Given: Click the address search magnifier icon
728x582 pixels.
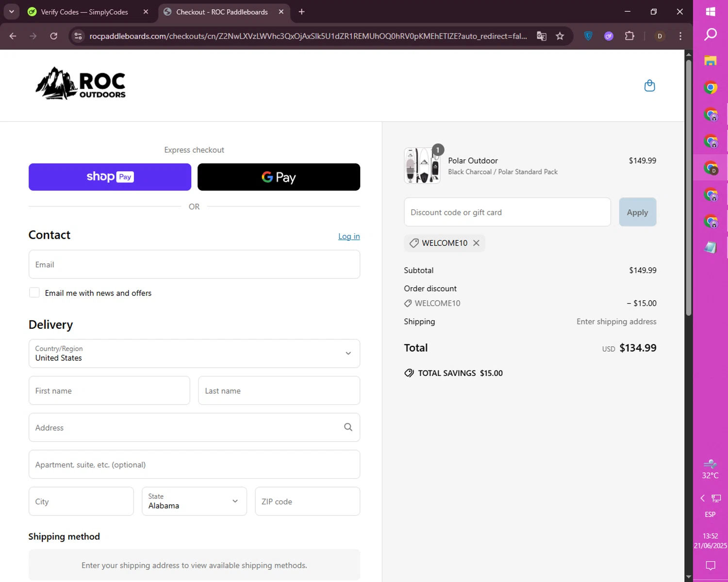Looking at the screenshot, I should [x=348, y=427].
